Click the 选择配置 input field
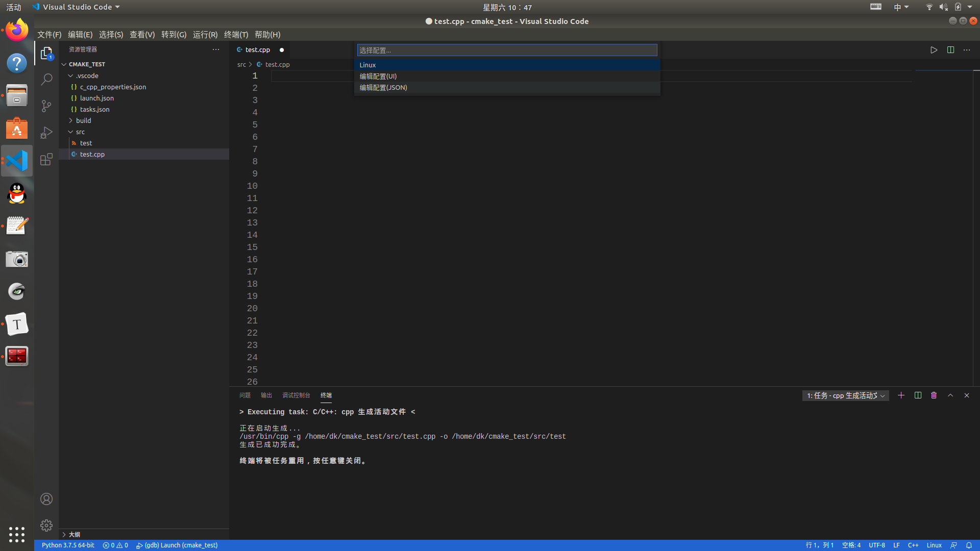This screenshot has width=980, height=551. [507, 50]
